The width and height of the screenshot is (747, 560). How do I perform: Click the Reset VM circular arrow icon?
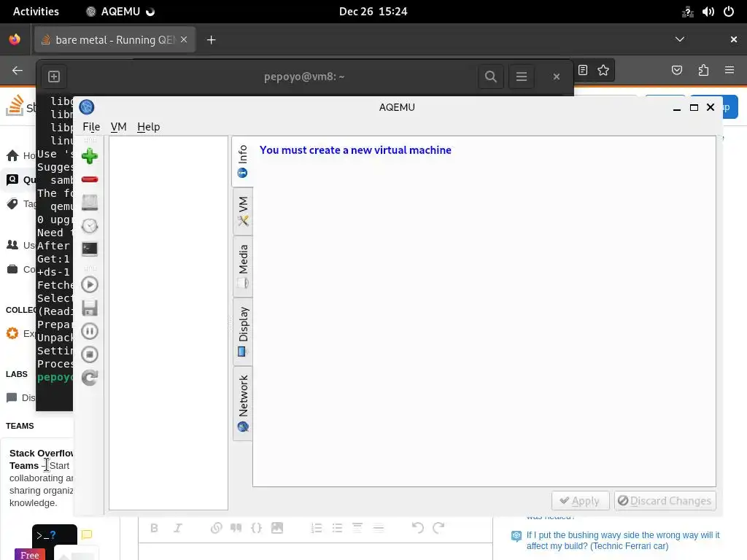(x=90, y=378)
